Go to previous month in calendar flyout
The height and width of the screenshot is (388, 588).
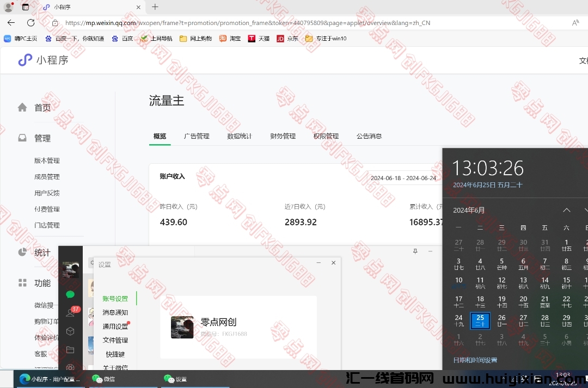[567, 210]
